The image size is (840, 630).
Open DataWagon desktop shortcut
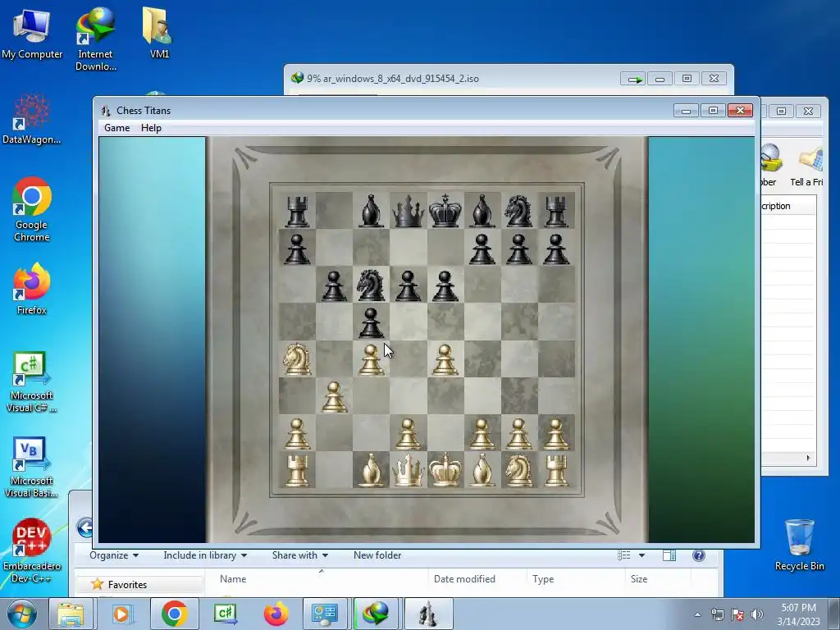click(32, 119)
